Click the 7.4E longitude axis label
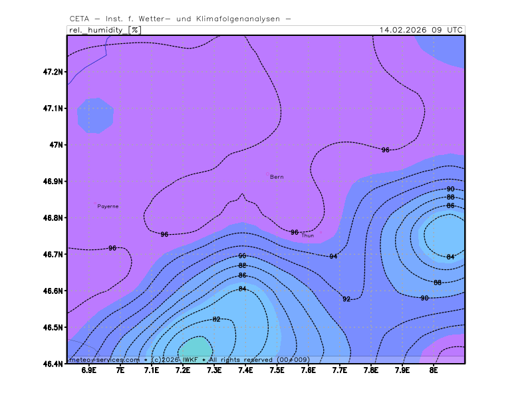Image resolution: width=532 pixels, height=399 pixels. 245,370
